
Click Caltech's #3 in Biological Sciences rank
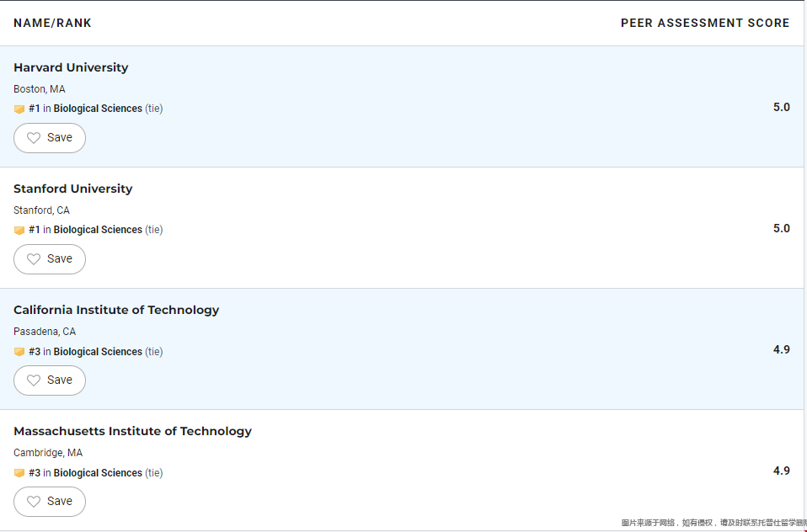[x=96, y=352]
